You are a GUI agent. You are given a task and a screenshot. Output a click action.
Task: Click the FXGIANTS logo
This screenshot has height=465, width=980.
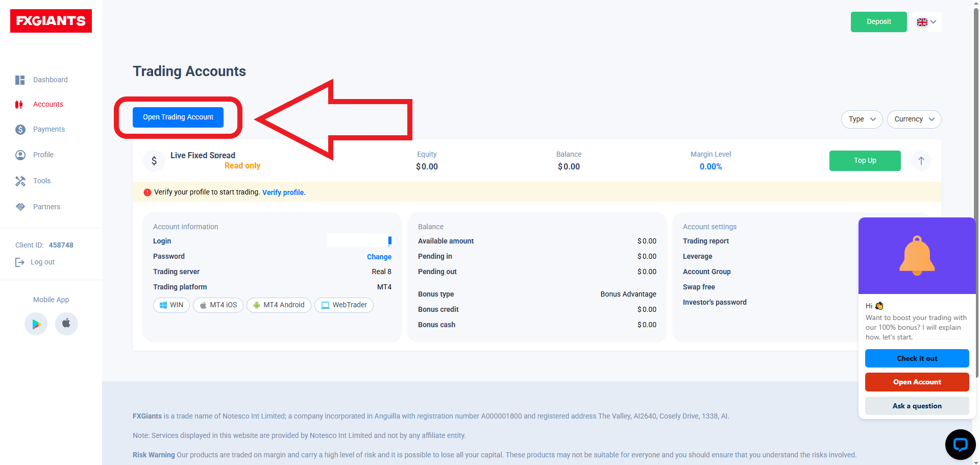[51, 21]
